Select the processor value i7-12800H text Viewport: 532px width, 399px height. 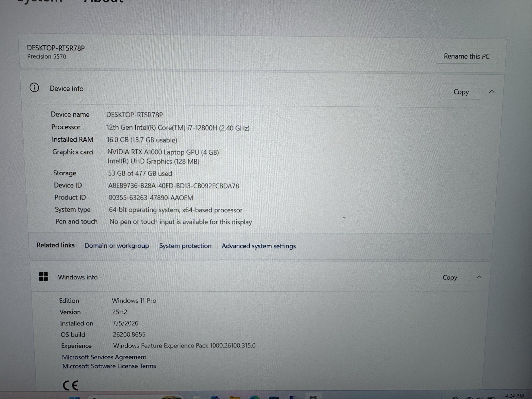click(x=178, y=128)
